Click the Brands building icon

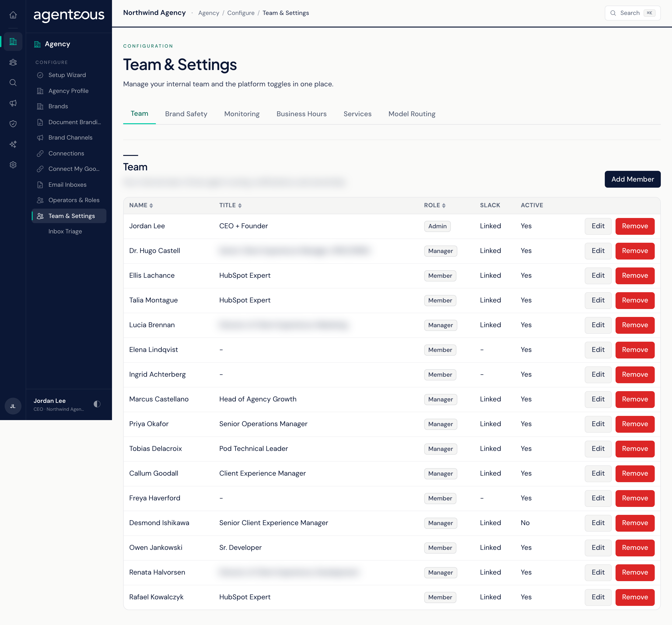click(40, 106)
